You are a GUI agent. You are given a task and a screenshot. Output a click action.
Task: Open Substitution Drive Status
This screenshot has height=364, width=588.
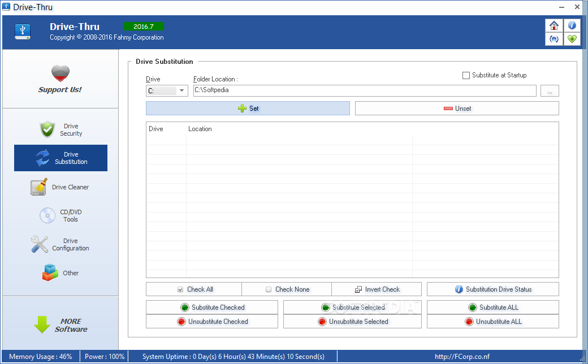click(493, 289)
